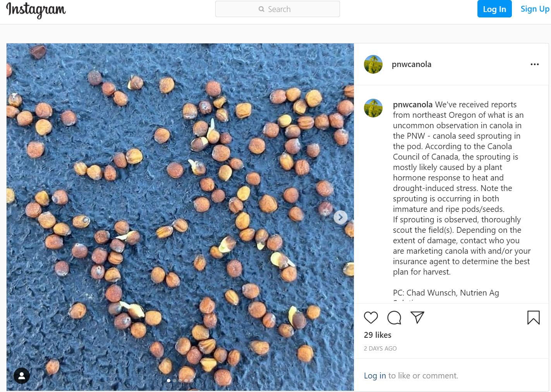The width and height of the screenshot is (551, 392).
Task: Click the '2 DAYS AGO' timestamp
Action: pyautogui.click(x=380, y=348)
